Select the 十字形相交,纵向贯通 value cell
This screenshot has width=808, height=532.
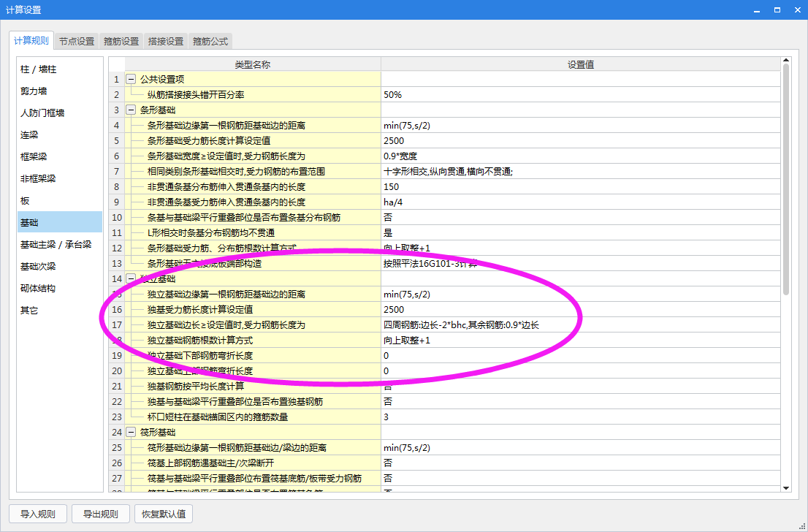point(581,172)
